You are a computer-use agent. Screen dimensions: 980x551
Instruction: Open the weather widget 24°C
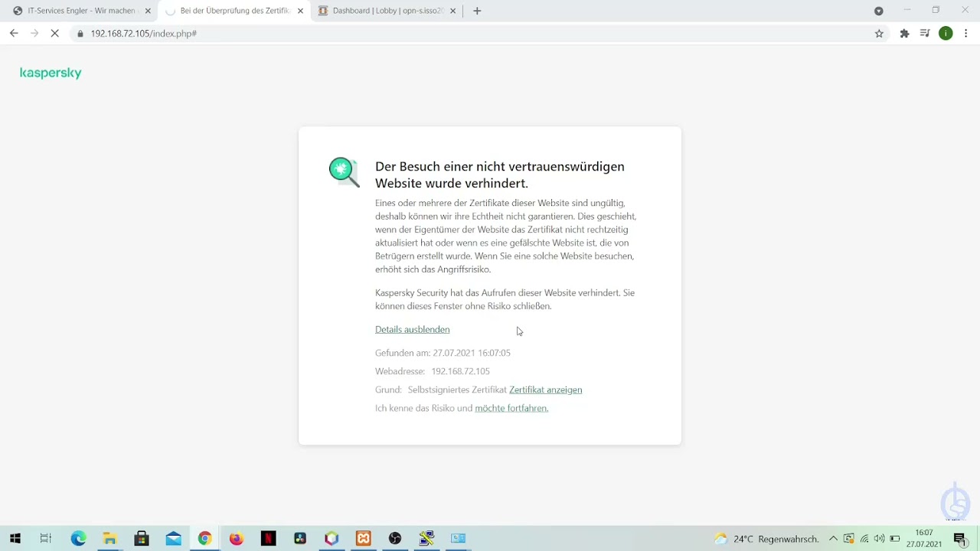point(766,539)
